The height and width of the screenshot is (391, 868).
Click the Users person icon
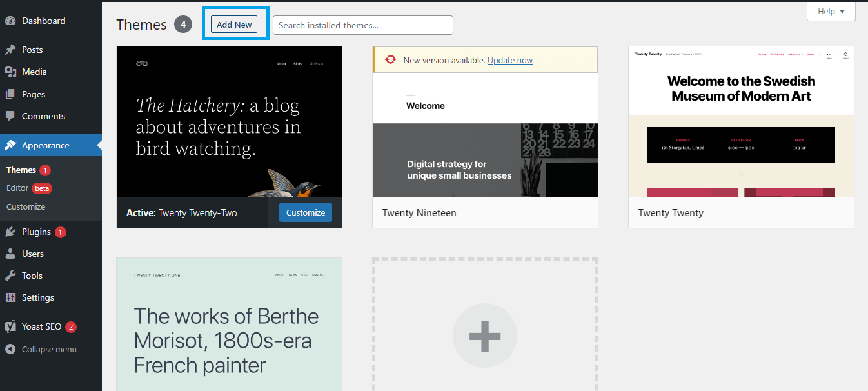10,254
